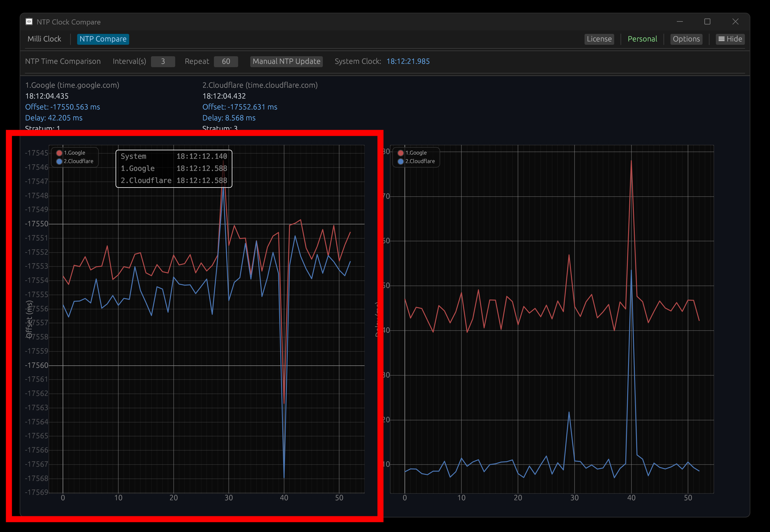The height and width of the screenshot is (532, 770).
Task: Click the System Clock time readout
Action: click(x=408, y=61)
